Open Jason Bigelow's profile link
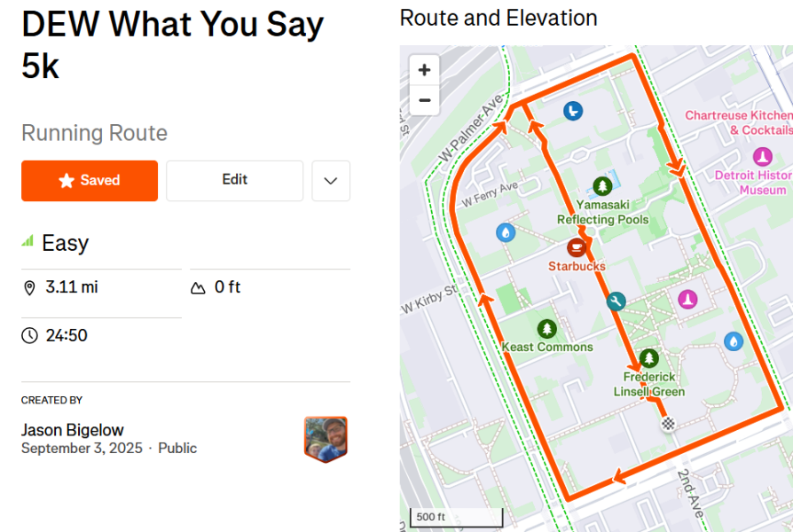 (x=73, y=430)
